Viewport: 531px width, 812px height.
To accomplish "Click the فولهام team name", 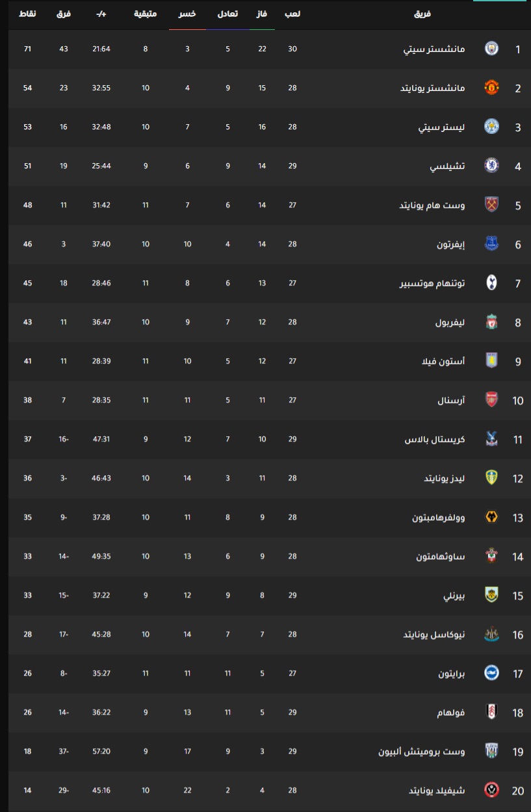I will point(451,713).
